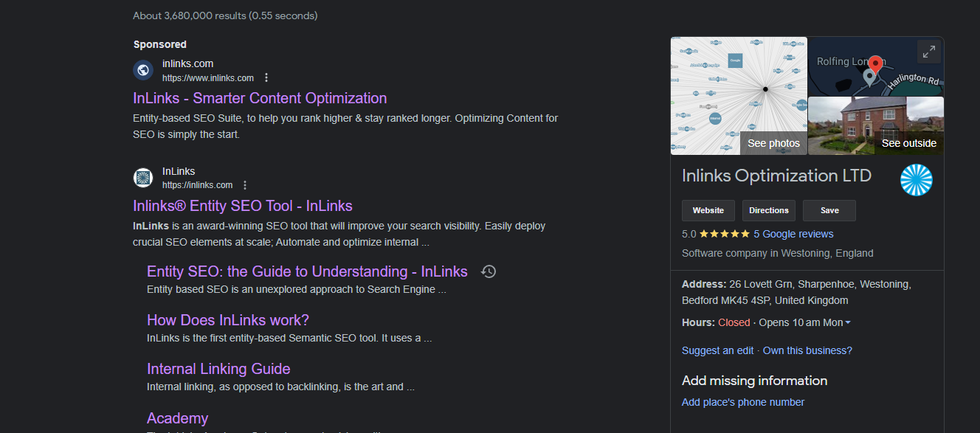Click the five-star rating icons
The image size is (980, 433).
[724, 234]
